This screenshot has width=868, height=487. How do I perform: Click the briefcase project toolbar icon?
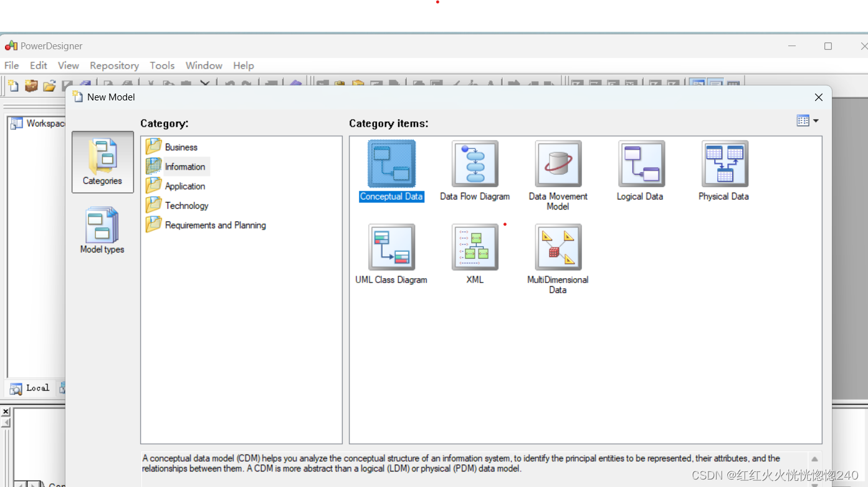tap(32, 85)
